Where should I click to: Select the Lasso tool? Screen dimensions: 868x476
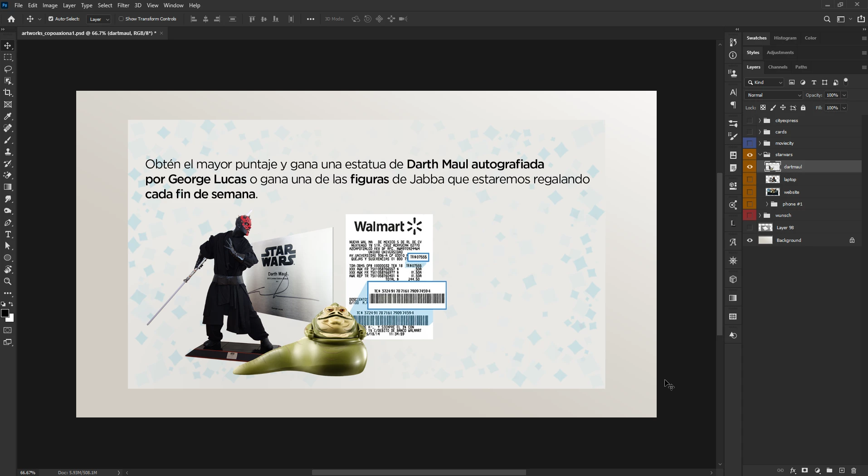click(8, 69)
